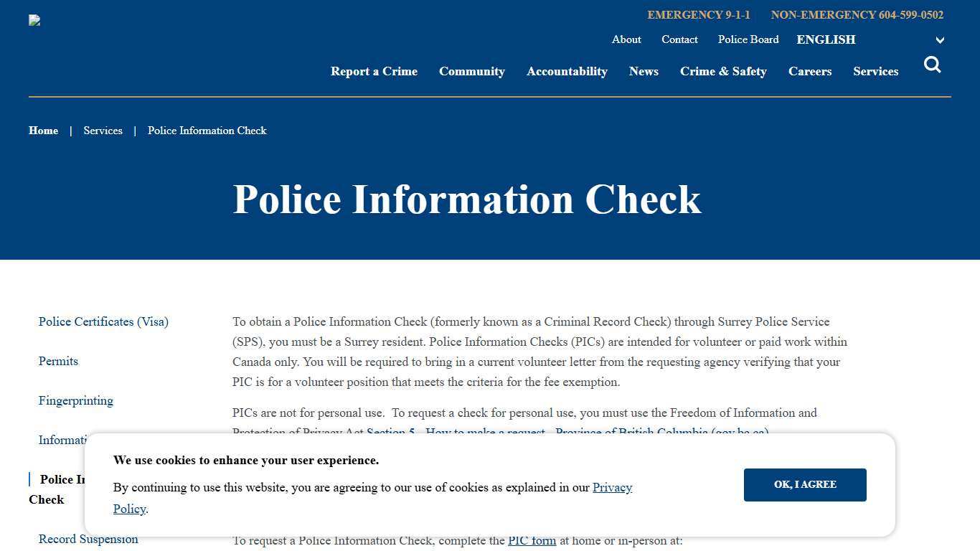
Task: Navigate to the Accountability section
Action: click(567, 71)
